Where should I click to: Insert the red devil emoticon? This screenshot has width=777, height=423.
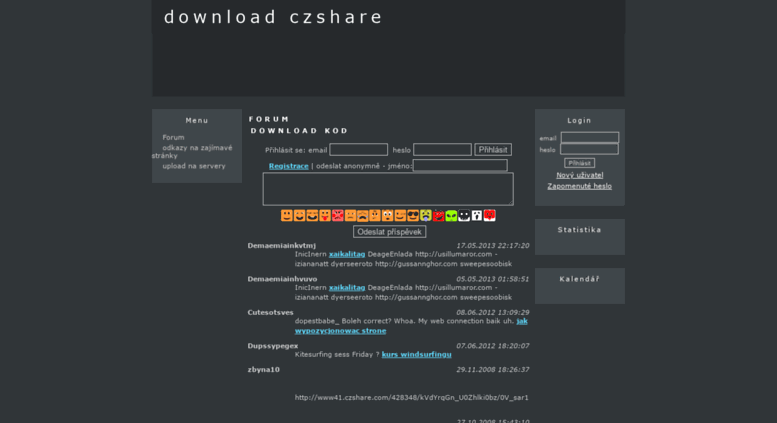439,215
